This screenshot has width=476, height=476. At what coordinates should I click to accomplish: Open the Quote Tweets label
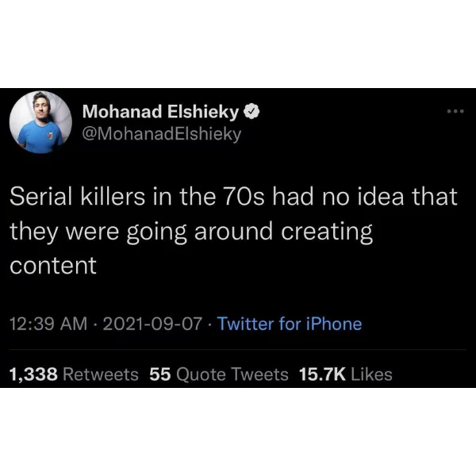232,374
